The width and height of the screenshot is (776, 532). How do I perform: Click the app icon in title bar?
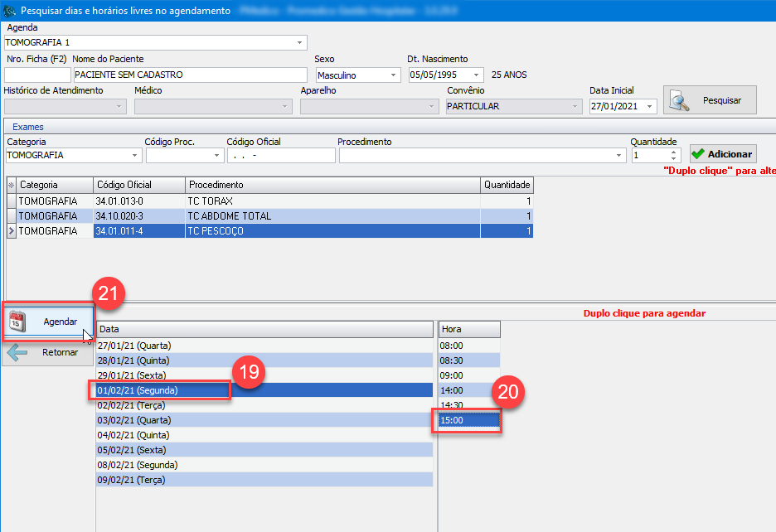(9, 11)
